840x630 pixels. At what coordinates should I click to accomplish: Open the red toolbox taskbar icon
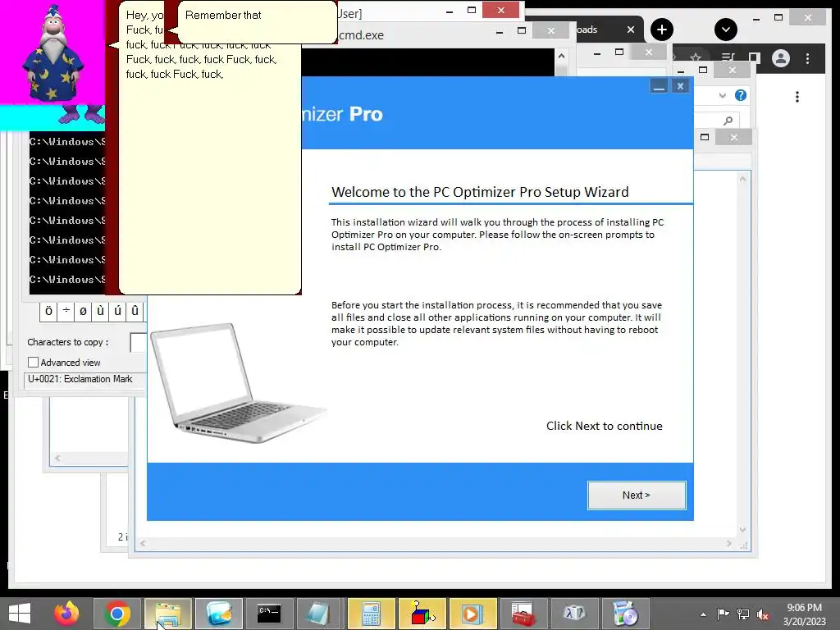[x=523, y=614]
